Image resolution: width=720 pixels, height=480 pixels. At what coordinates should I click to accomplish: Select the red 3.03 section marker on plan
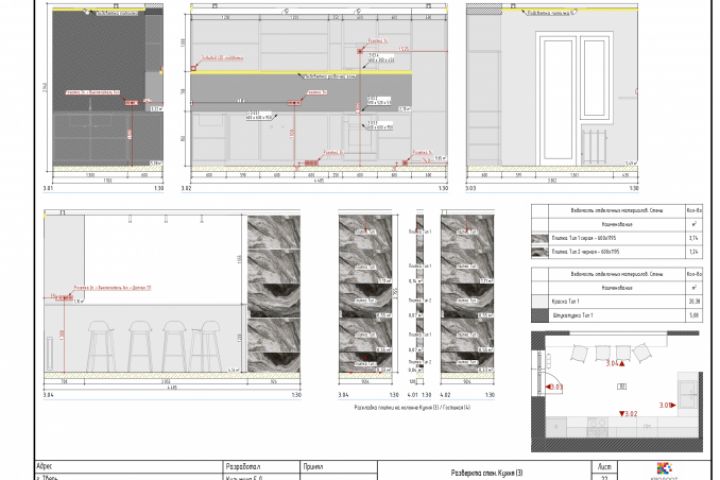(554, 387)
